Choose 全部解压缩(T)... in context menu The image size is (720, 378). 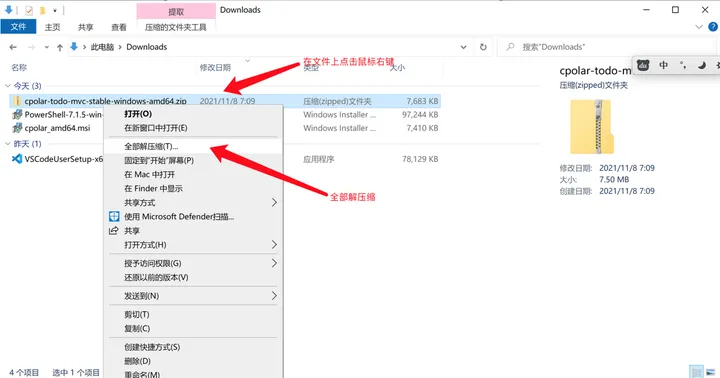193,147
